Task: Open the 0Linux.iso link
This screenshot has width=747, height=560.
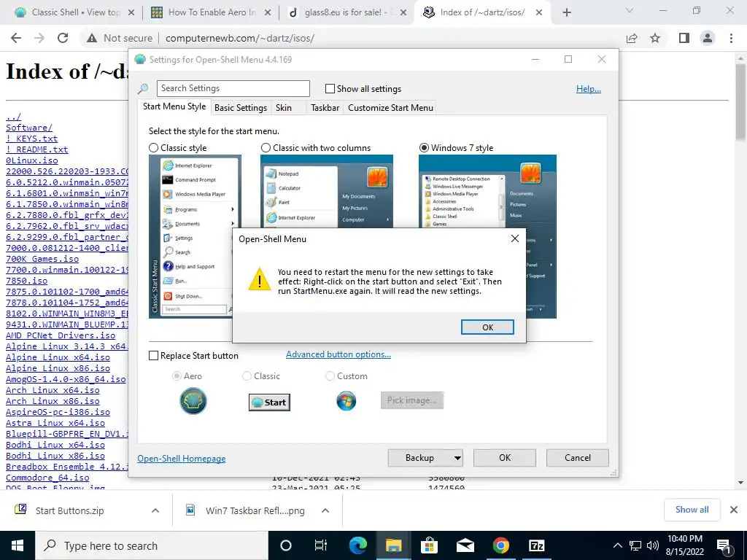Action: (32, 160)
